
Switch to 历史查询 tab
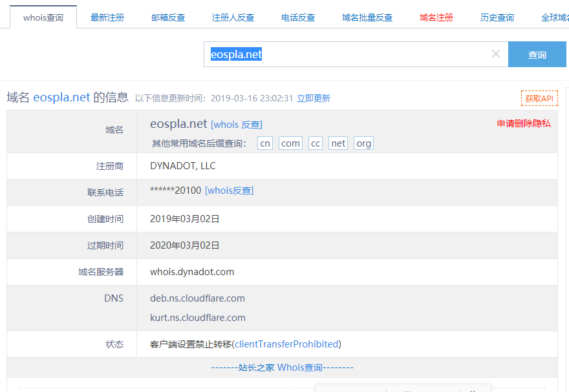pyautogui.click(x=497, y=17)
